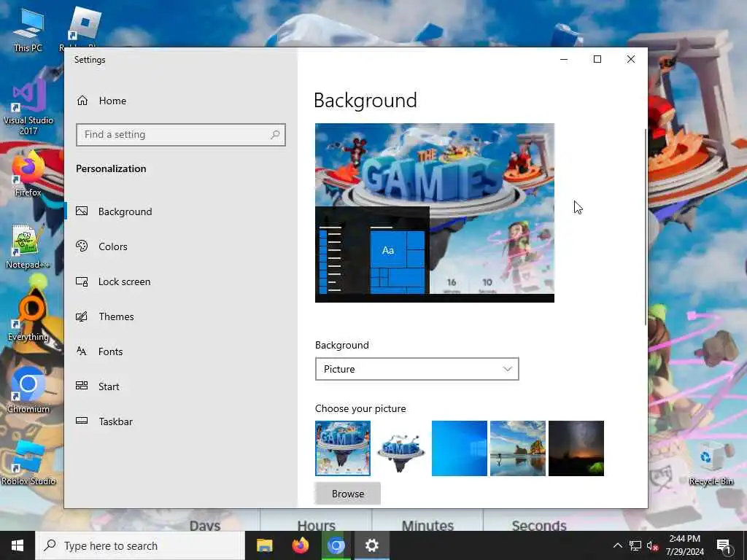Open the Start settings page

coord(181,386)
